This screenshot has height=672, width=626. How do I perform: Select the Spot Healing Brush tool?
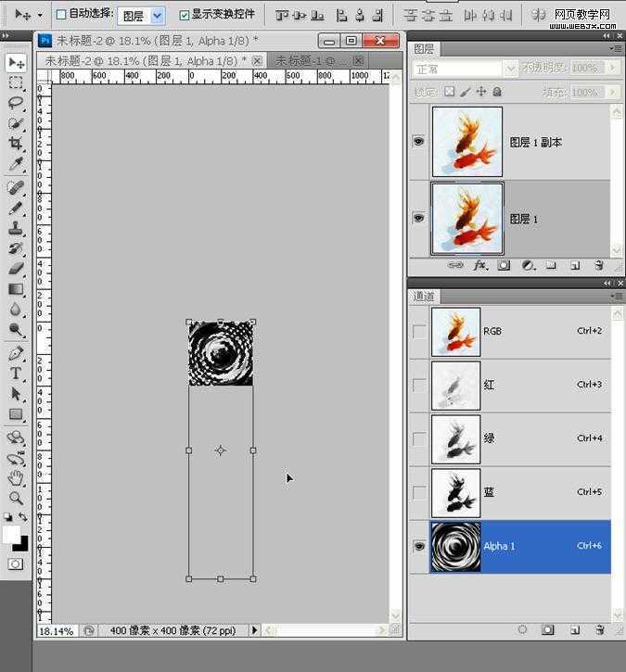(17, 188)
